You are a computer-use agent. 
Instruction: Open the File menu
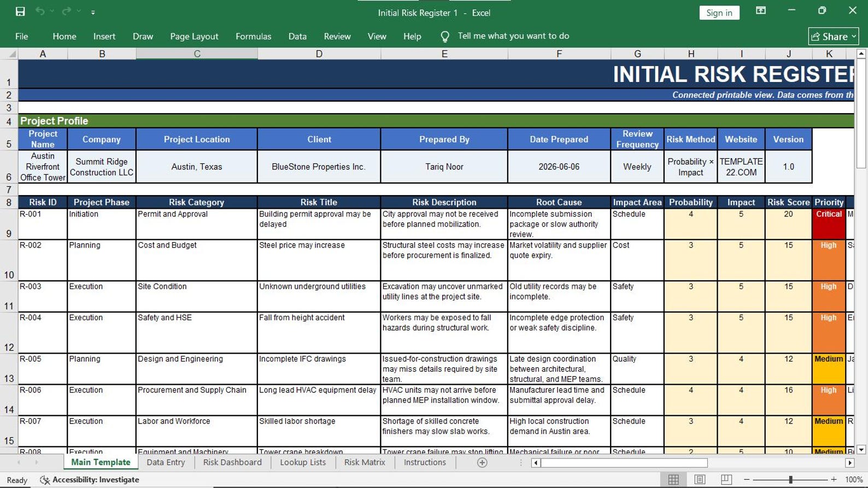(x=22, y=37)
